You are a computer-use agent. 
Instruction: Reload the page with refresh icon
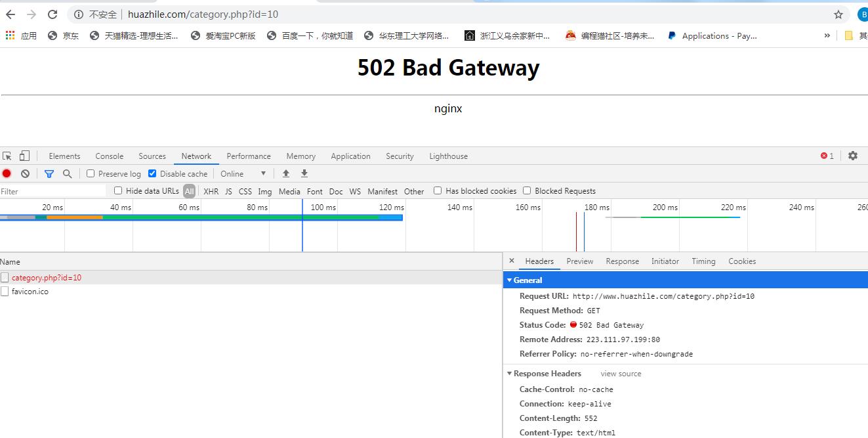(x=52, y=14)
